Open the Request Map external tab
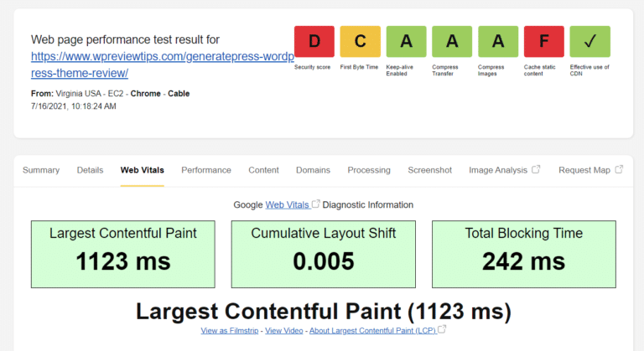Viewport: 644px width, 351px height. tap(590, 170)
